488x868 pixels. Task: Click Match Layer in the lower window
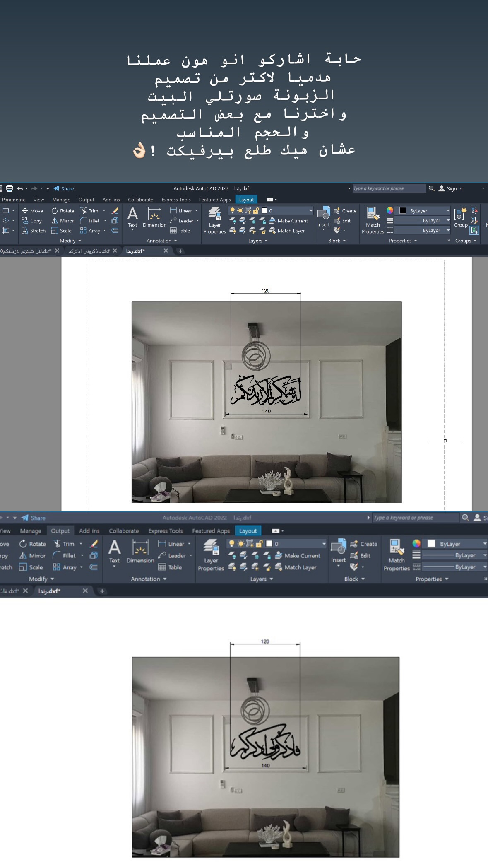296,567
